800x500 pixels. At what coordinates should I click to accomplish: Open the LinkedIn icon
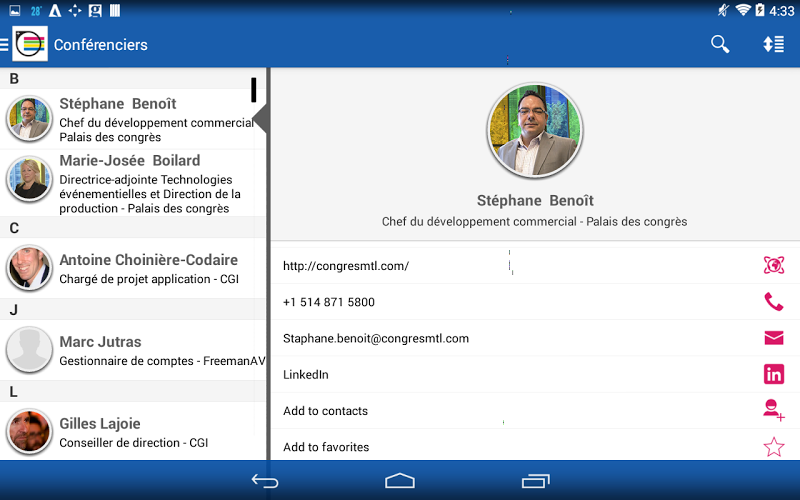point(773,374)
